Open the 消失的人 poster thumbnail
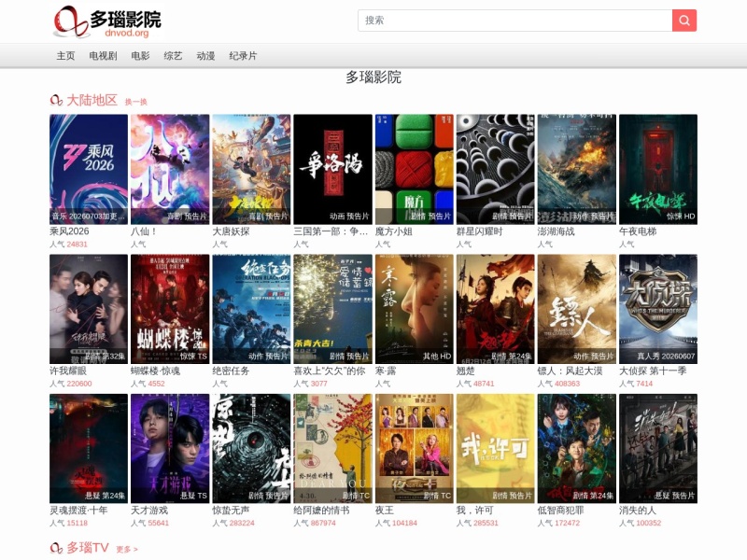This screenshot has height=560, width=747. [658, 449]
